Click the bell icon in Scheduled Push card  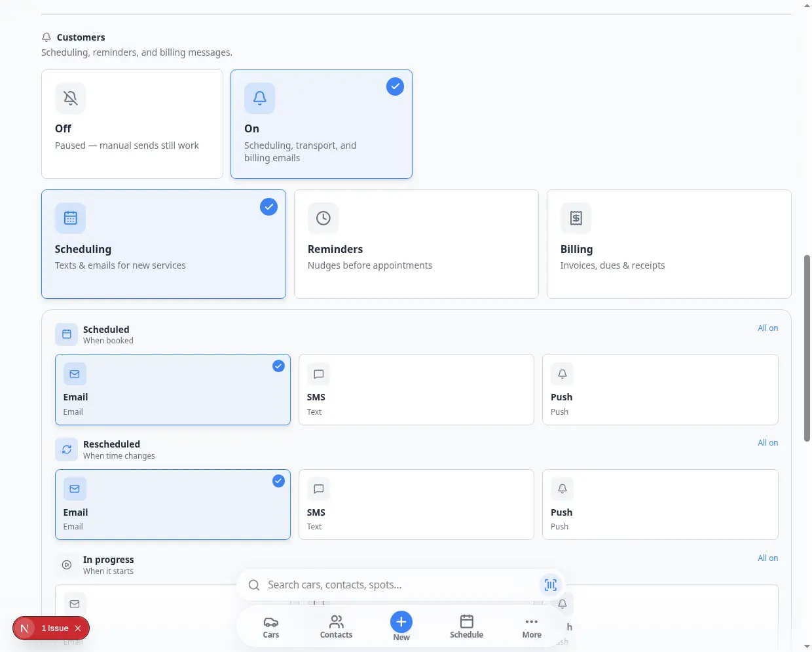click(x=563, y=374)
